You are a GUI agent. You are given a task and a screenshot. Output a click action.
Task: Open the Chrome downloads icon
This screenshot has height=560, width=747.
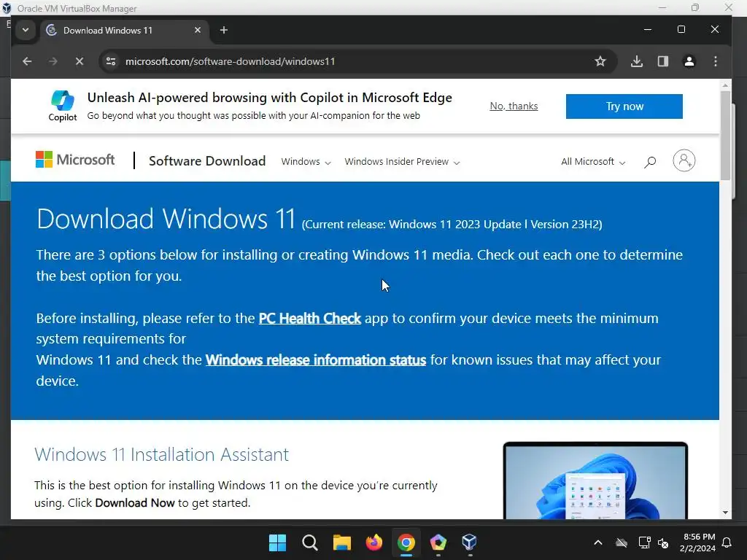(637, 61)
